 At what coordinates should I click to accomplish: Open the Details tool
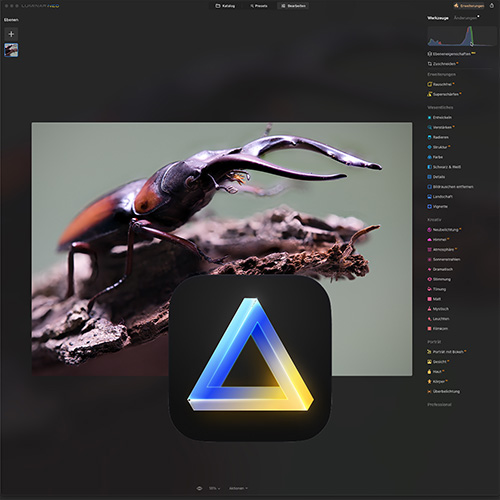[x=436, y=177]
